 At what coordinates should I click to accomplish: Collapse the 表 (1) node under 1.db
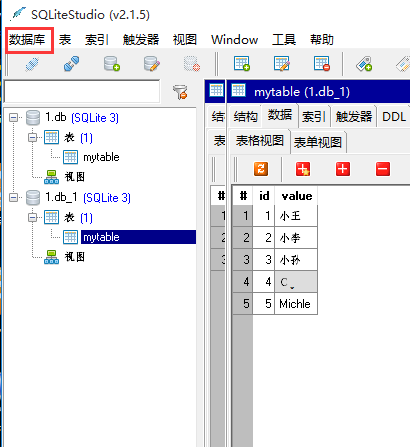[x=33, y=137]
